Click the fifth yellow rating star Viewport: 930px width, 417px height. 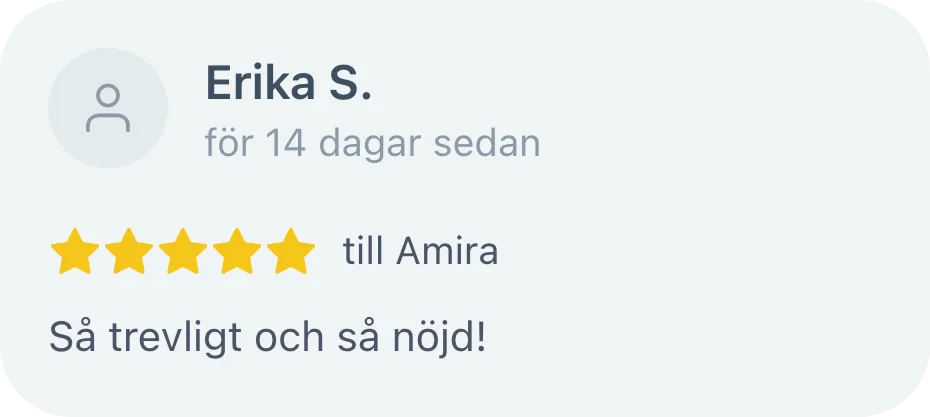pyautogui.click(x=291, y=251)
